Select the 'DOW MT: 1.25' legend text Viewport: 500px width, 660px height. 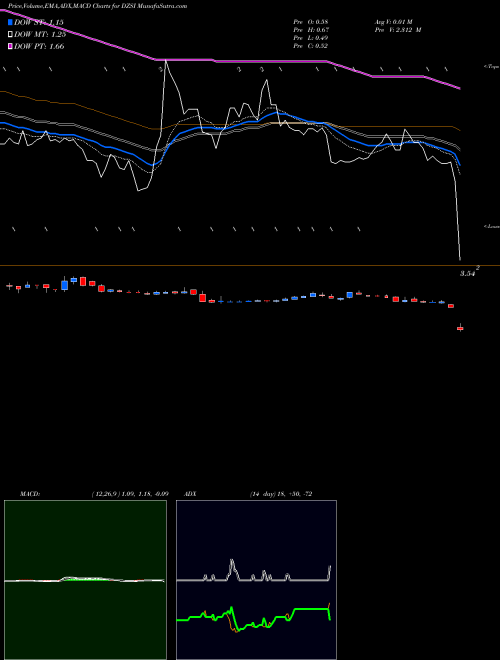(x=40, y=34)
